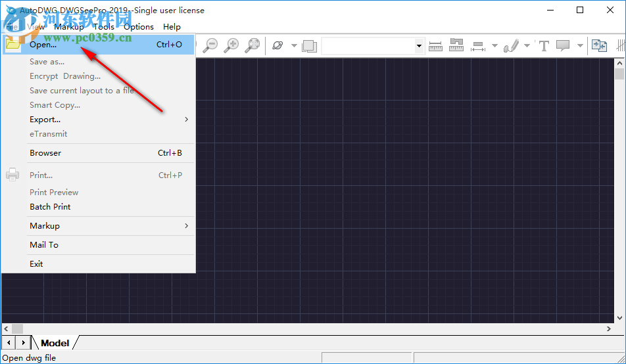The width and height of the screenshot is (626, 364).
Task: Switch to the Model layout tab
Action: [55, 343]
